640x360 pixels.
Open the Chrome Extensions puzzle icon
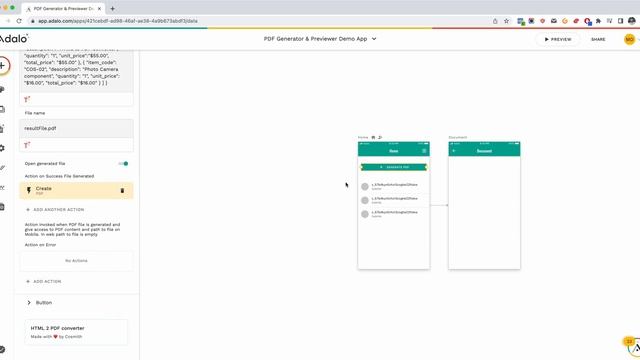coord(598,21)
